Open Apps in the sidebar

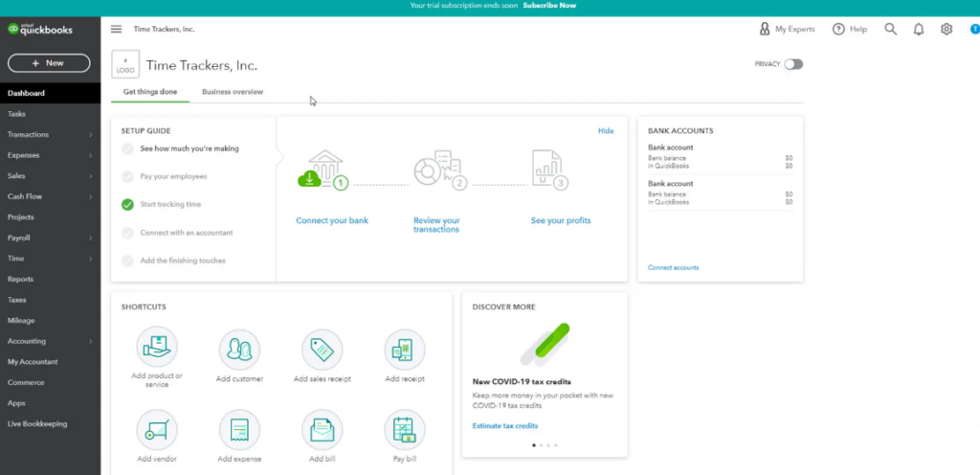tap(50, 403)
